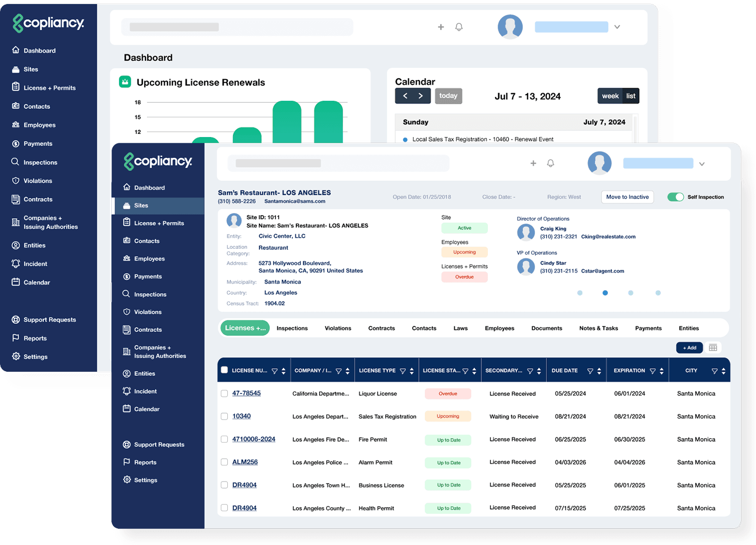The height and width of the screenshot is (545, 756).
Task: Click the user avatar in front window header
Action: click(x=599, y=163)
